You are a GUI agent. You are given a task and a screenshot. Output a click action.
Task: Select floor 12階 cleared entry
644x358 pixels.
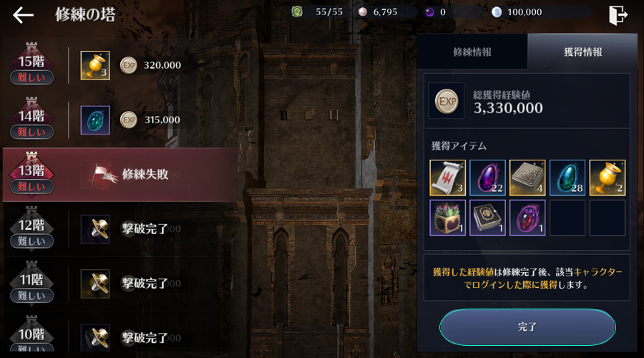(120, 228)
